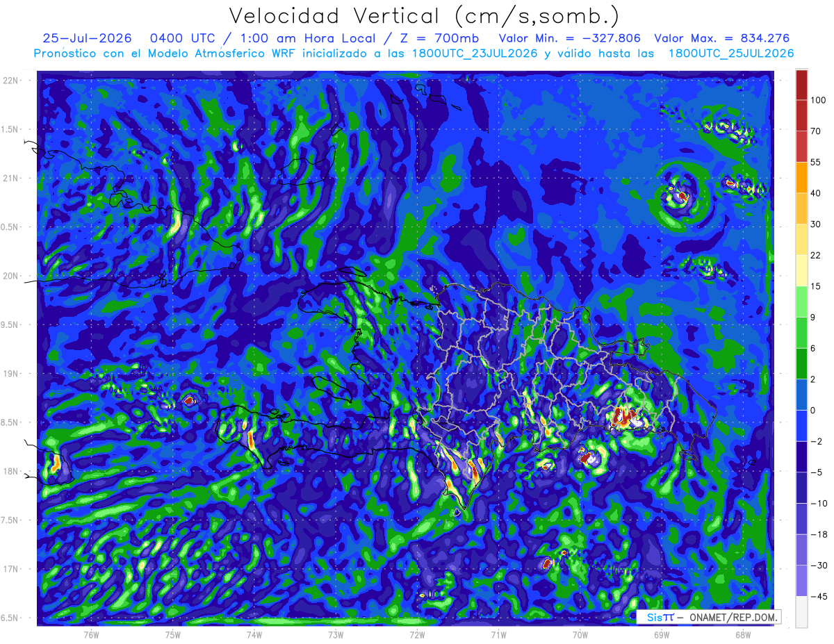Click the colorbar label '6'

pyautogui.click(x=814, y=348)
